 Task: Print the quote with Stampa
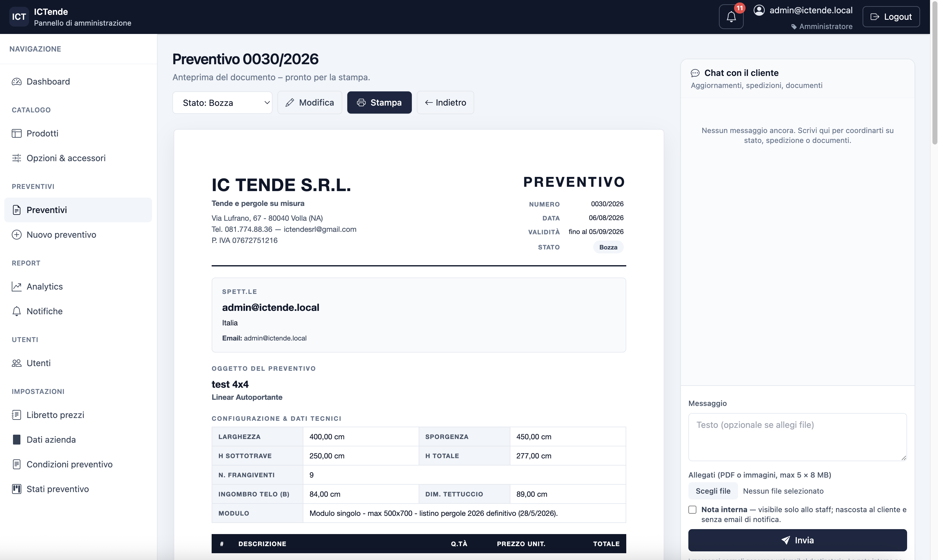(379, 102)
